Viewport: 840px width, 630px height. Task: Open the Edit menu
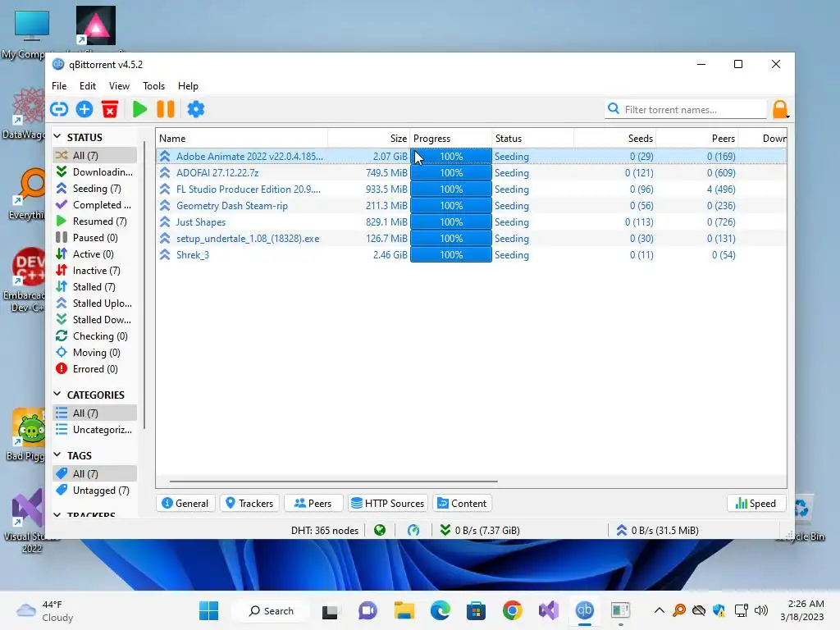click(x=87, y=85)
